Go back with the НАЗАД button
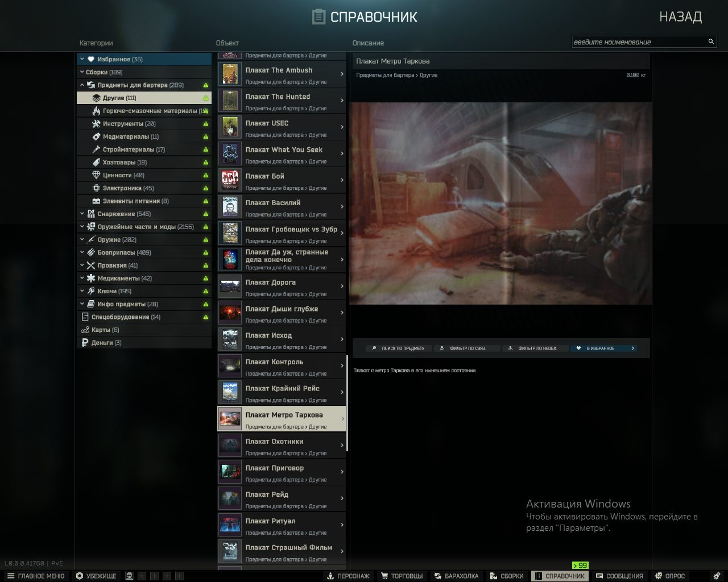This screenshot has width=728, height=582. (680, 17)
